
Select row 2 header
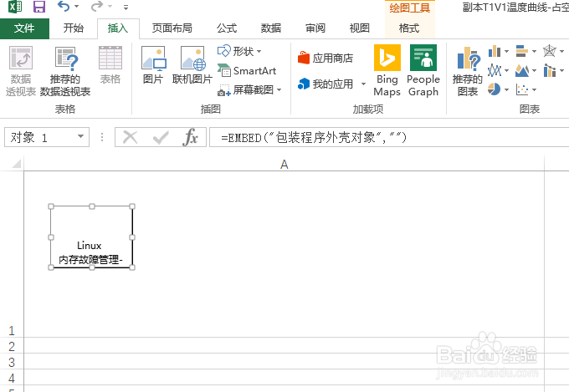[x=12, y=346]
